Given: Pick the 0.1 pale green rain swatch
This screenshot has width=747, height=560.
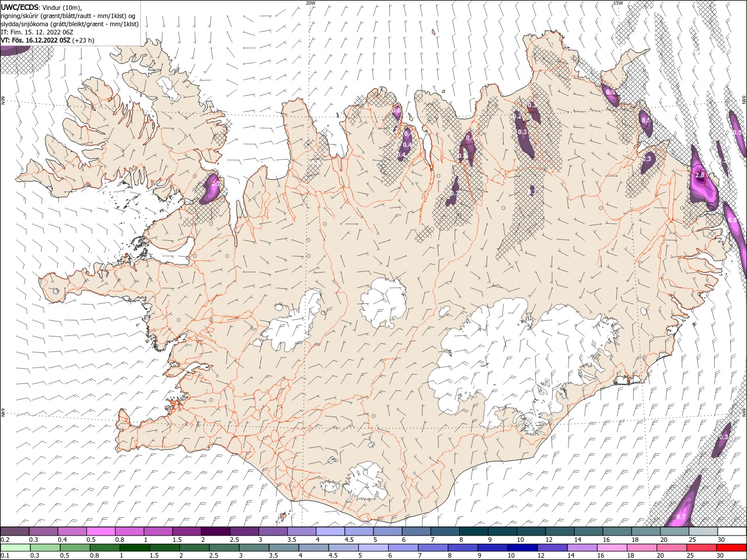Looking at the screenshot, I should [x=15, y=548].
